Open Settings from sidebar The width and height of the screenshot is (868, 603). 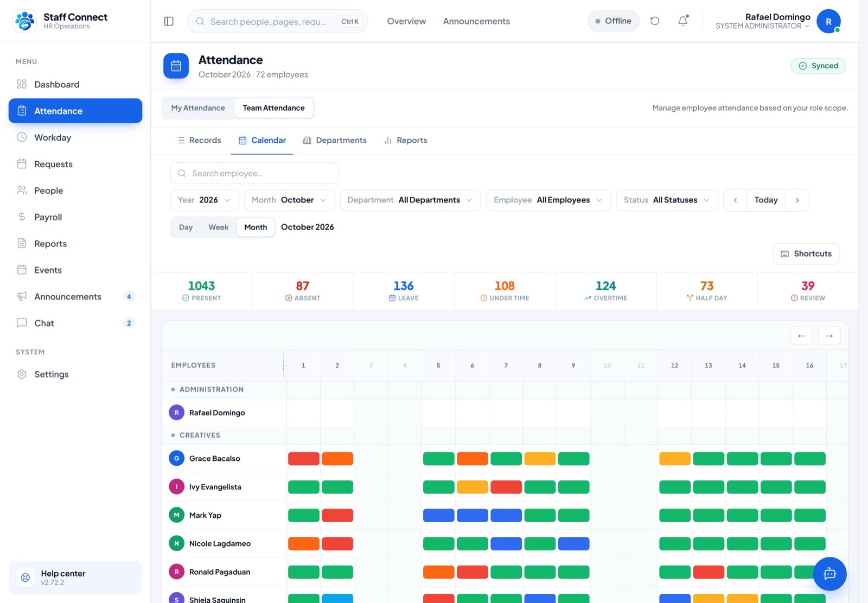point(75,375)
